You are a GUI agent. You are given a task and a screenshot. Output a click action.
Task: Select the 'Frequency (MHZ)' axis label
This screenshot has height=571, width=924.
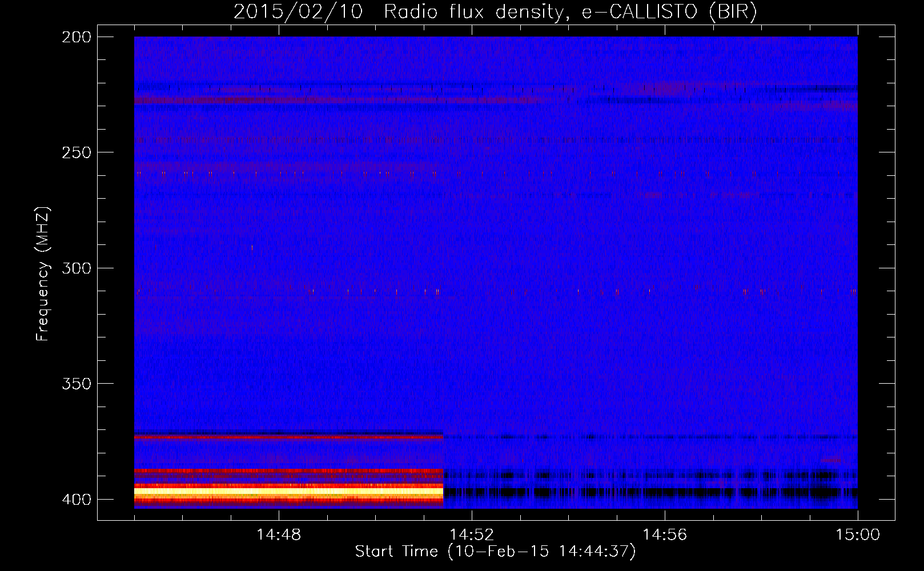point(43,274)
